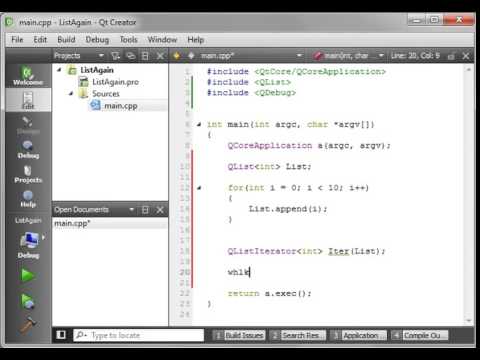
Task: Click the QCoreApplication a(argc, argv) line
Action: (309, 146)
